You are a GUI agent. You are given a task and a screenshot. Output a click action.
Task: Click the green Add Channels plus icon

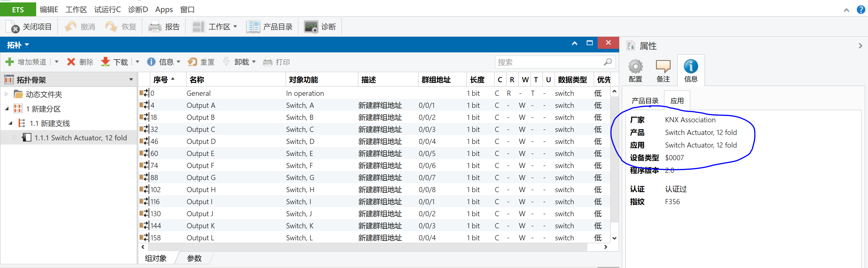point(9,62)
